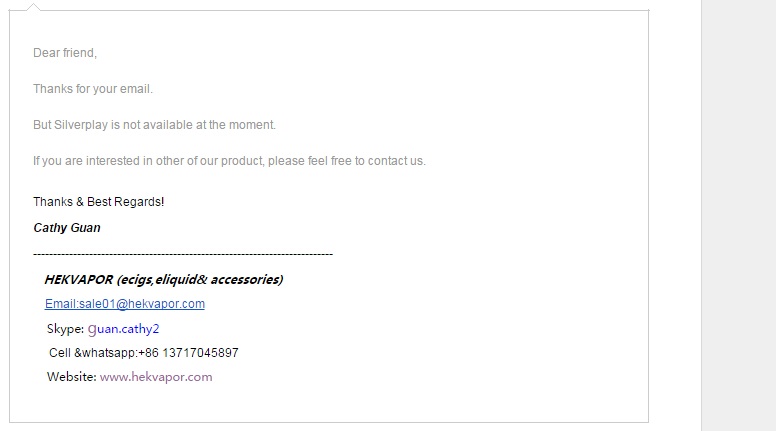Click the 'Cell &whatsapp:' label
The height and width of the screenshot is (431, 776).
(x=93, y=353)
